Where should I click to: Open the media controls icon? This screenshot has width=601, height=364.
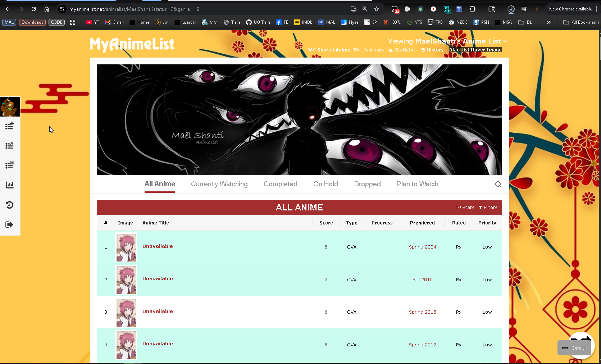524,9
